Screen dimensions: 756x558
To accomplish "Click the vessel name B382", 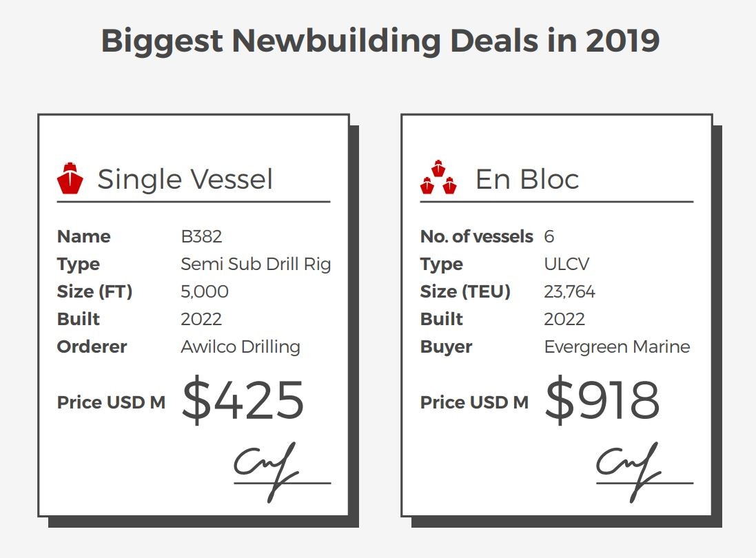I will pyautogui.click(x=201, y=236).
